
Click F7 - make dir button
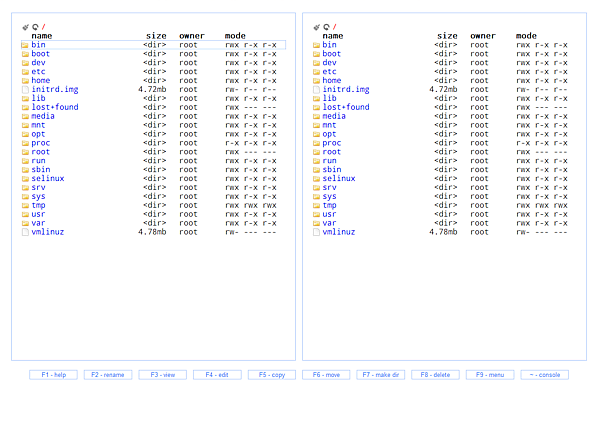pyautogui.click(x=380, y=375)
